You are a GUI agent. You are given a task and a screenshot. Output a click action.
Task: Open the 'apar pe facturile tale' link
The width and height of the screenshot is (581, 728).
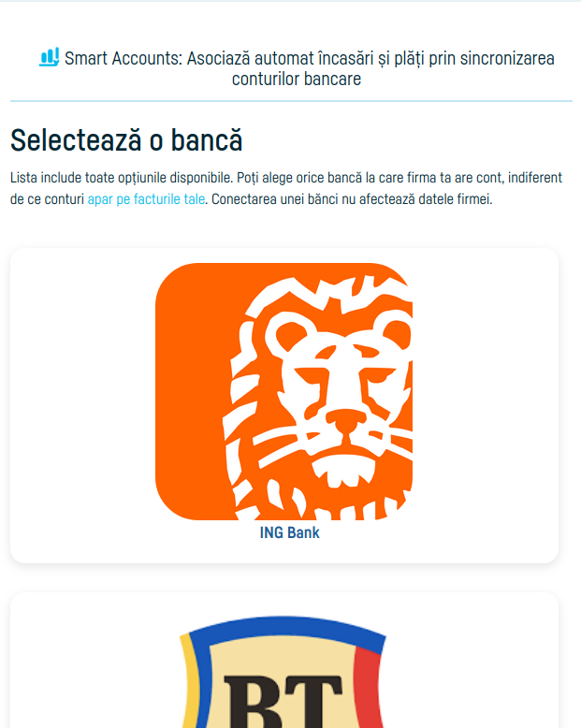[x=146, y=199]
